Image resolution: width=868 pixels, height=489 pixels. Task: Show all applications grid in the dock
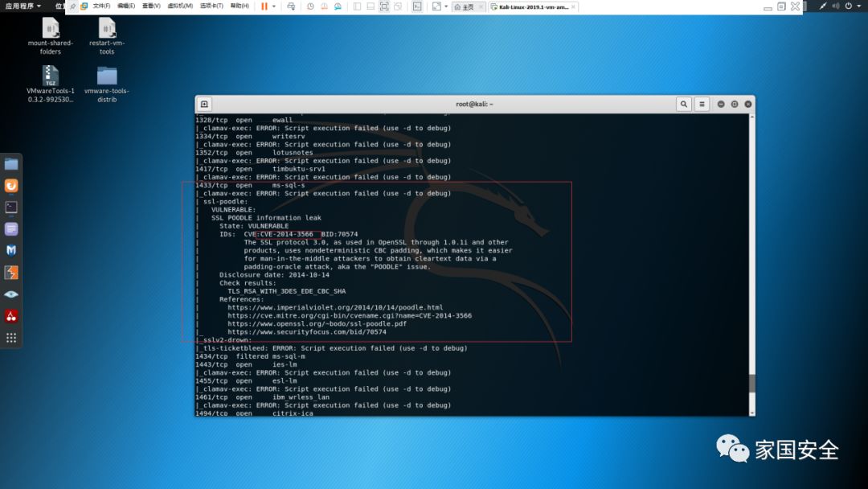click(x=11, y=338)
